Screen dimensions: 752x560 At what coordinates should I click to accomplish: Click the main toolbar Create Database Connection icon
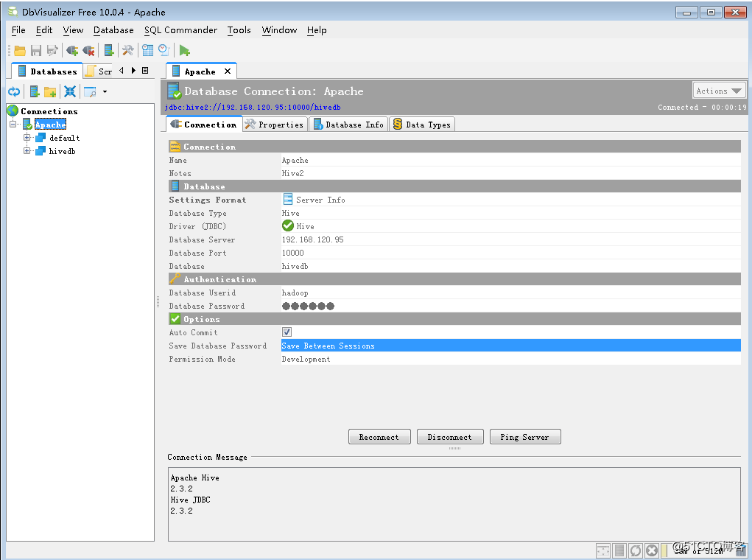(109, 50)
